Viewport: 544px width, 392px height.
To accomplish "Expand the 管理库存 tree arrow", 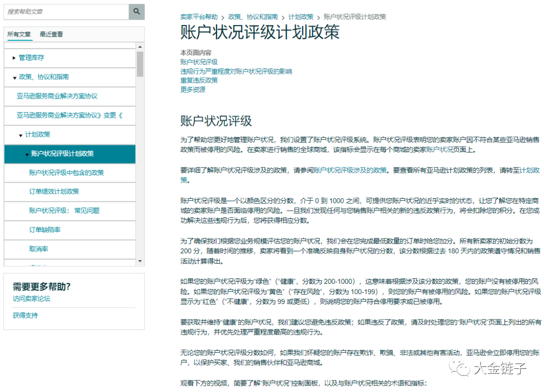I will click(14, 58).
